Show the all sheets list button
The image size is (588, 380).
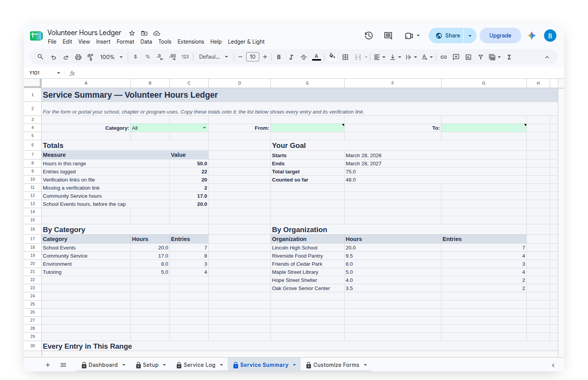point(63,365)
